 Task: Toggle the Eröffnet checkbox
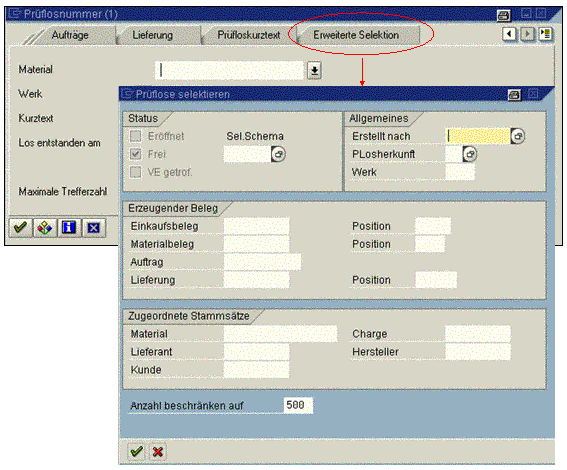(135, 136)
